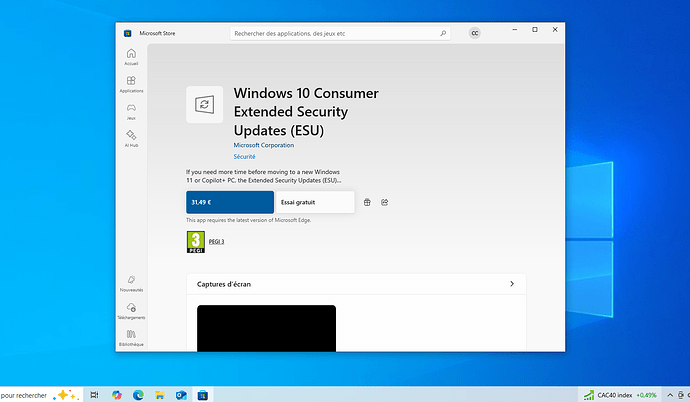Open the Bibliothèque library

(x=131, y=338)
